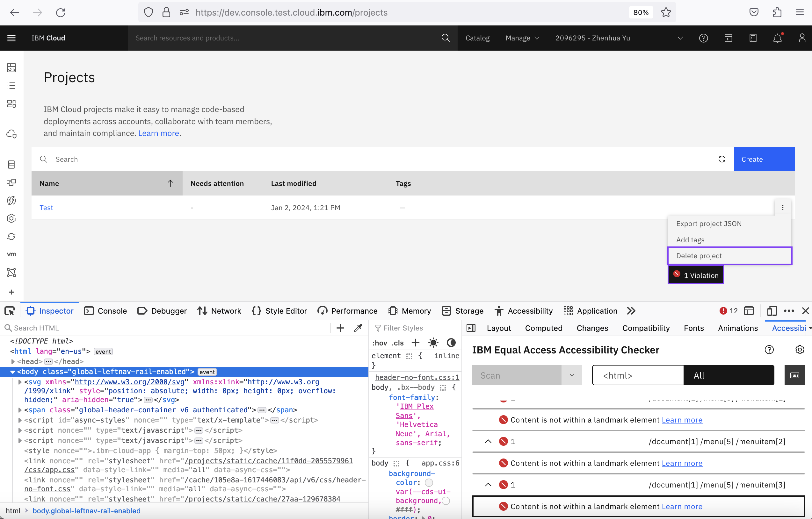
Task: Activate the devtools element picker icon
Action: [x=10, y=311]
